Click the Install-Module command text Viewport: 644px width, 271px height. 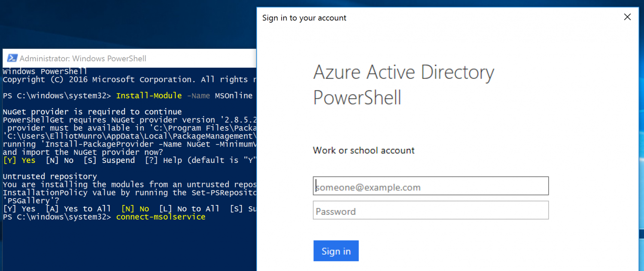point(149,96)
